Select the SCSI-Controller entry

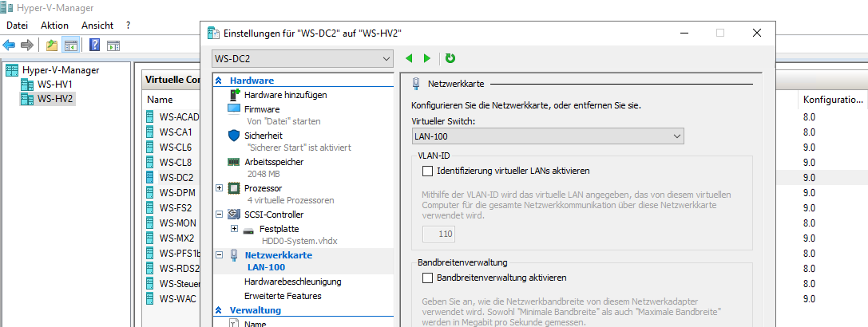coord(273,214)
